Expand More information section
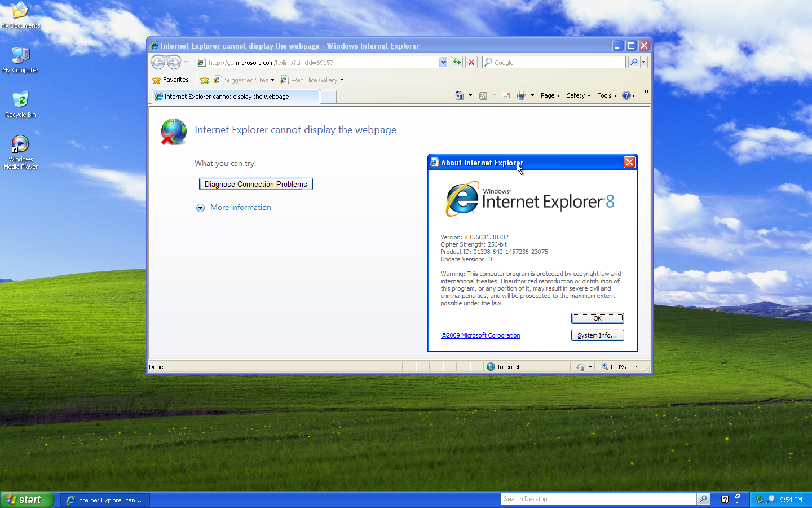The height and width of the screenshot is (508, 812). click(233, 208)
